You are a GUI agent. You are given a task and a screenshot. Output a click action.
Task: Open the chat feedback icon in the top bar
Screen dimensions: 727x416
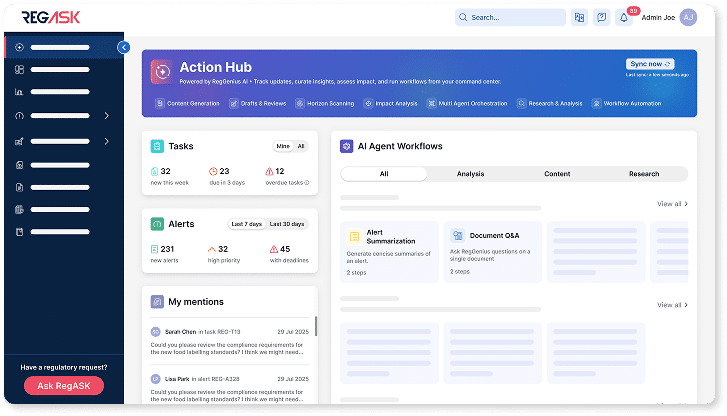point(601,18)
